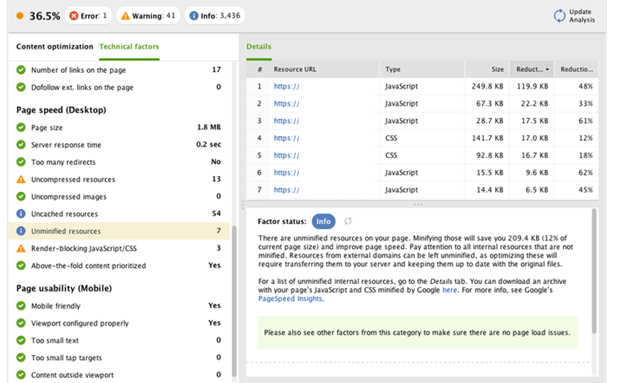Open the resource URL in row 3
The height and width of the screenshot is (383, 618).
click(x=287, y=121)
